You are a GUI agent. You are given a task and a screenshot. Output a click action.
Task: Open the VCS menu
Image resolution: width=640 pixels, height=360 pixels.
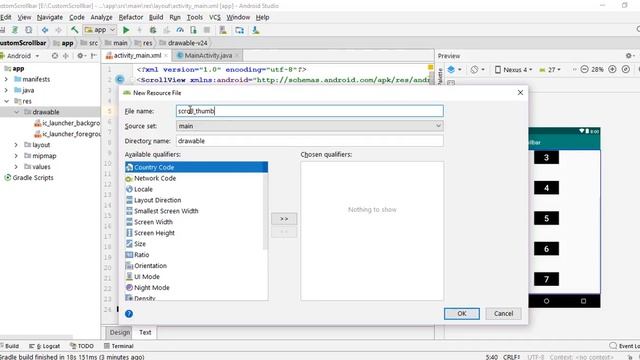pyautogui.click(x=215, y=17)
